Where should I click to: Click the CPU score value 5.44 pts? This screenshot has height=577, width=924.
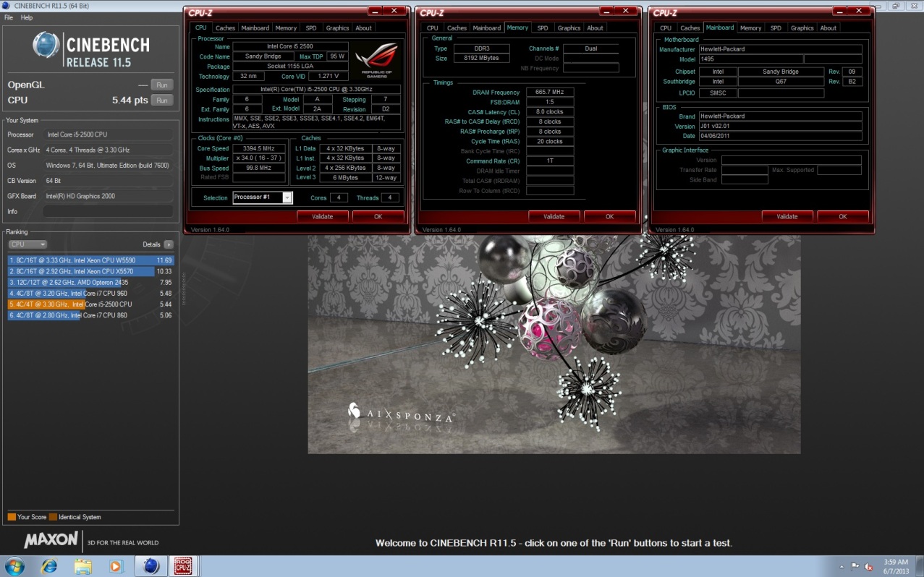point(130,101)
